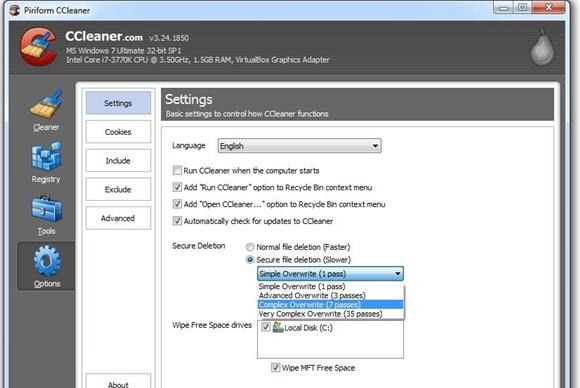The height and width of the screenshot is (388, 580).
Task: Uncheck the Local Disk (C:) checkbox
Action: pos(266,327)
